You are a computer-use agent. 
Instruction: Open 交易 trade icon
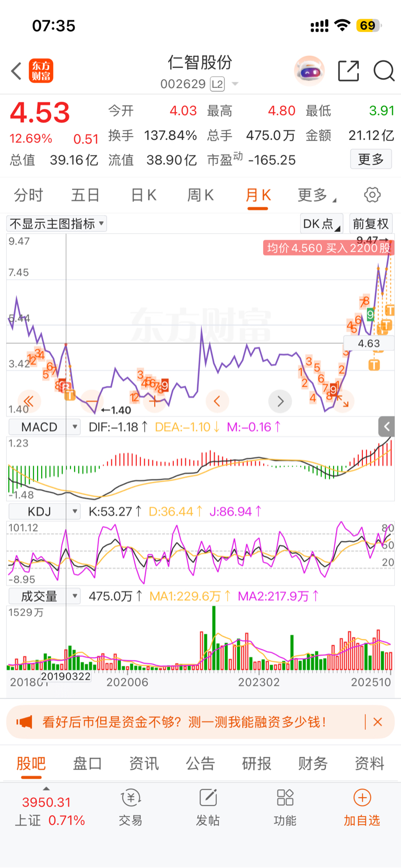click(x=131, y=807)
